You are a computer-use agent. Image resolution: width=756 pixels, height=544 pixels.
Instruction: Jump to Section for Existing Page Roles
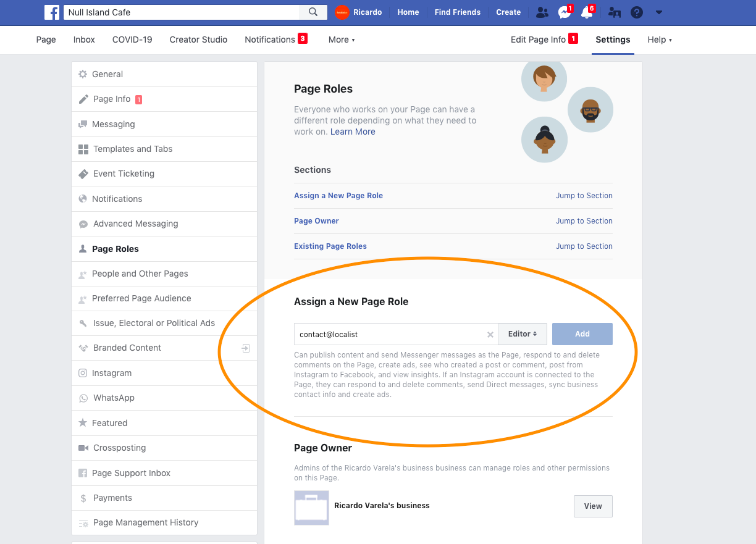point(584,246)
